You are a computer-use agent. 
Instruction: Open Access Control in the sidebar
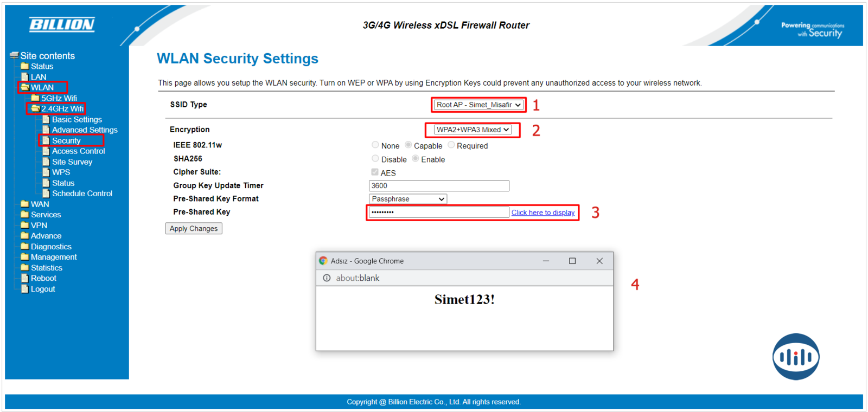point(78,151)
